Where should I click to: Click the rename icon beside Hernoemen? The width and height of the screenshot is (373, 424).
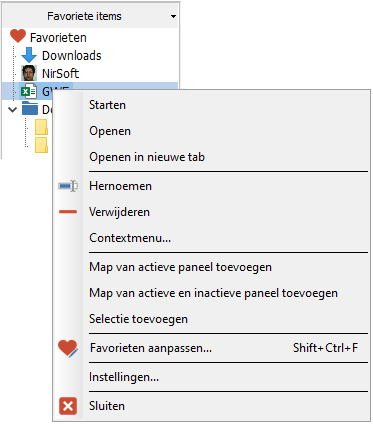point(68,186)
